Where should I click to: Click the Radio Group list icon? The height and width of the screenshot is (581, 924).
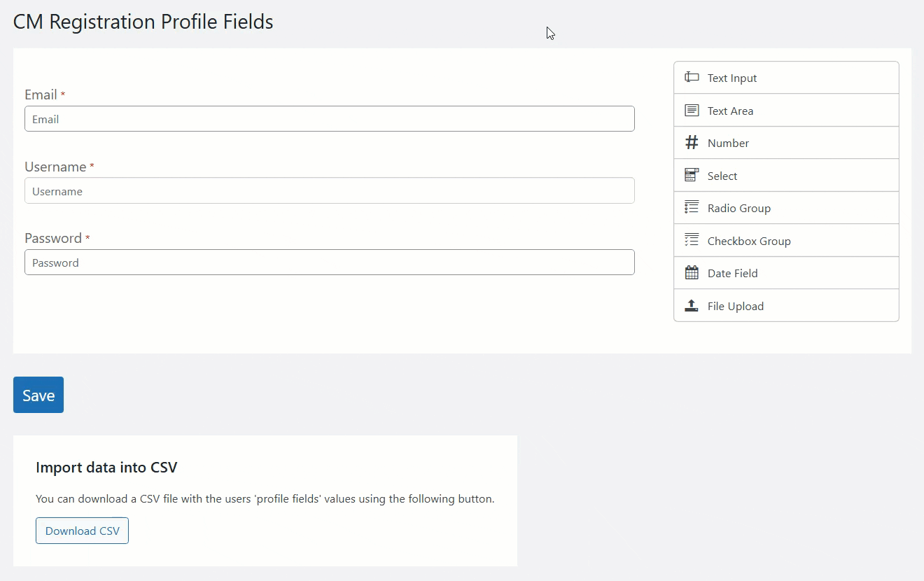pyautogui.click(x=692, y=208)
